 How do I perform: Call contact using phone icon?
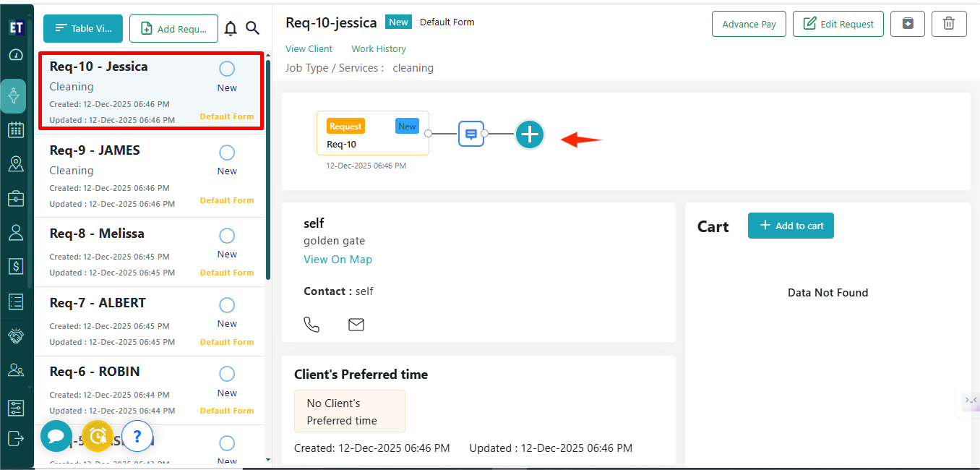(311, 325)
